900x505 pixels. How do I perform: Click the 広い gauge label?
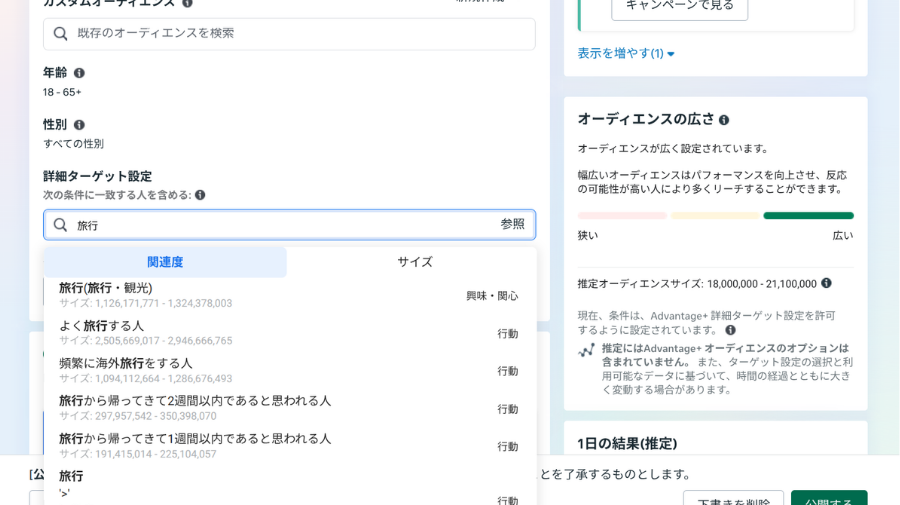coord(843,236)
